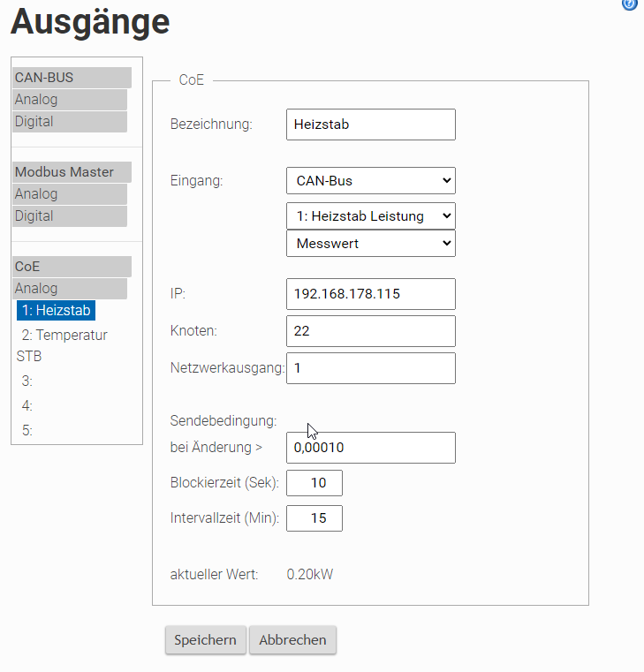Screen dimensions: 644x672
Task: Open Digital under CAN-BUS
Action: click(70, 122)
